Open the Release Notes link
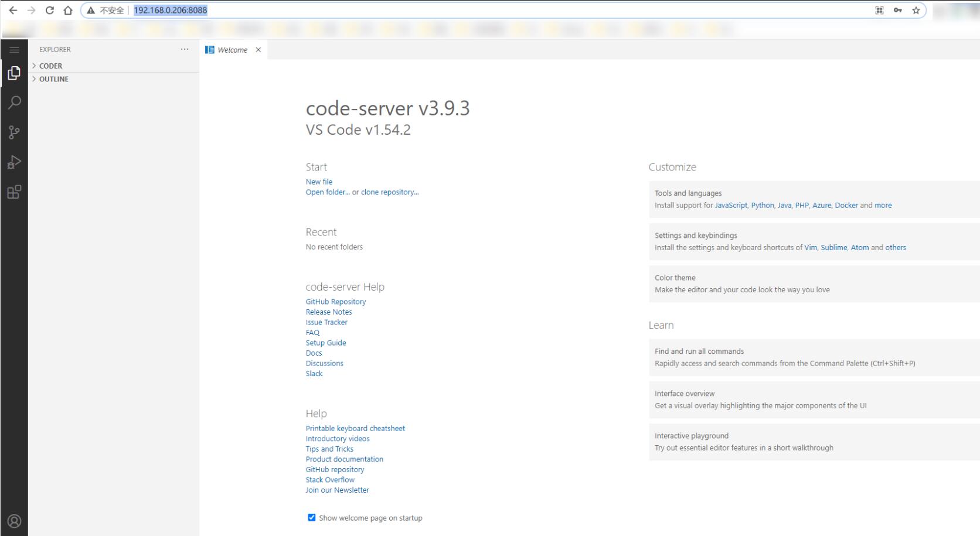 click(328, 312)
